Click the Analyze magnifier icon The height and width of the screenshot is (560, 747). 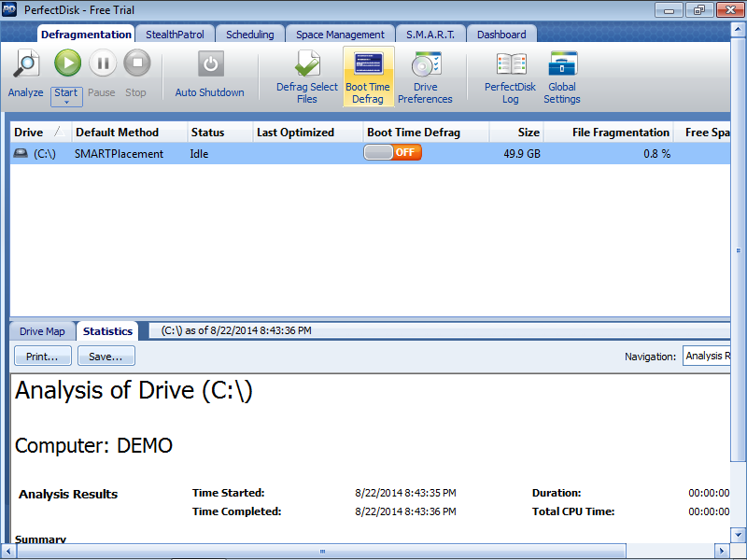[25, 64]
